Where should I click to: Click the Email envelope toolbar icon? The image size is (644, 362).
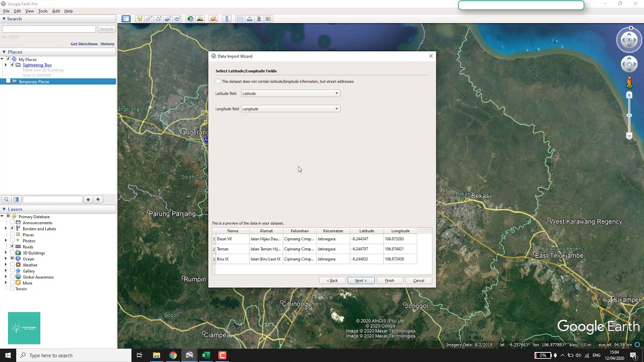point(240,19)
